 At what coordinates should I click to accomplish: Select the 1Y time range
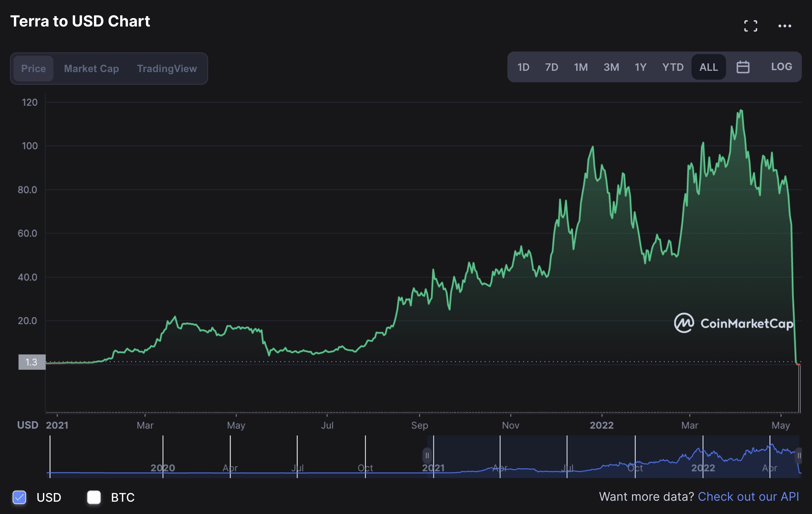point(640,67)
